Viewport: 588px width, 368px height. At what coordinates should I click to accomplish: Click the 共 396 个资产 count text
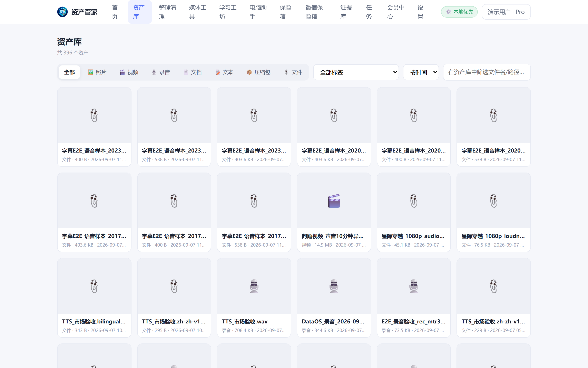coord(73,53)
